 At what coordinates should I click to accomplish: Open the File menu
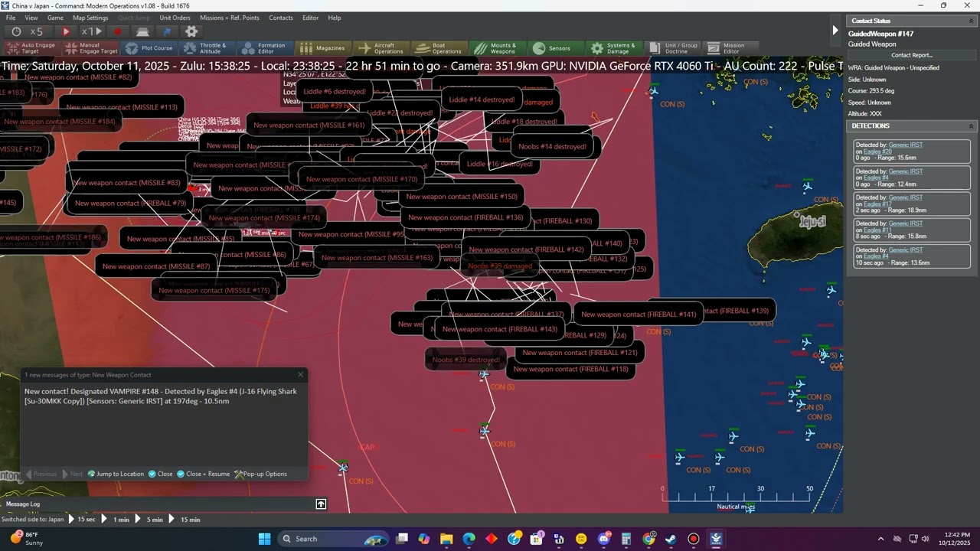(11, 18)
